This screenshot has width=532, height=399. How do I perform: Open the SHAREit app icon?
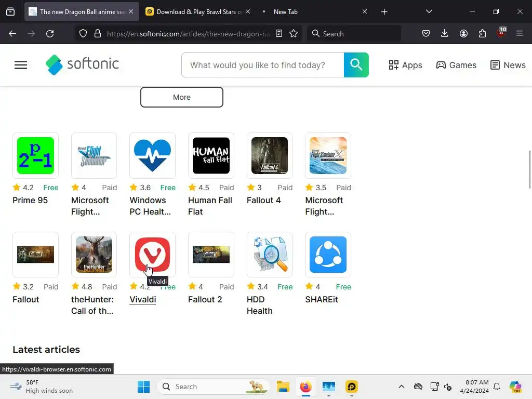click(x=328, y=255)
